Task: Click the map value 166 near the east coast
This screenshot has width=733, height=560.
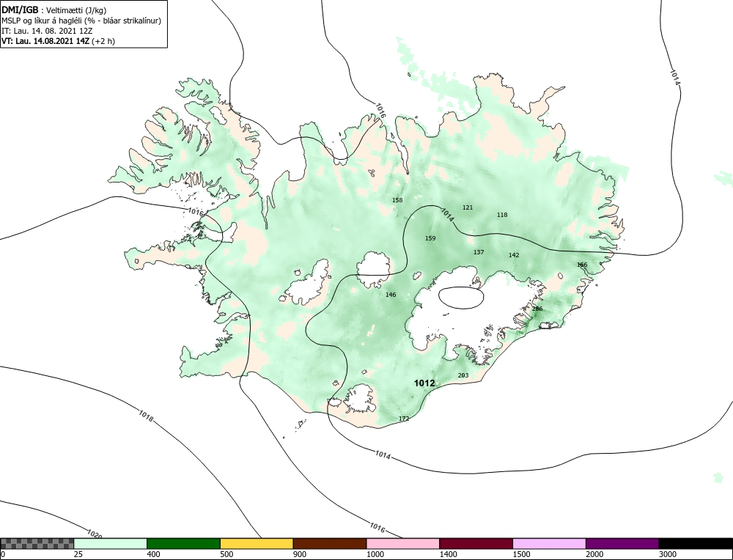Action: point(582,265)
